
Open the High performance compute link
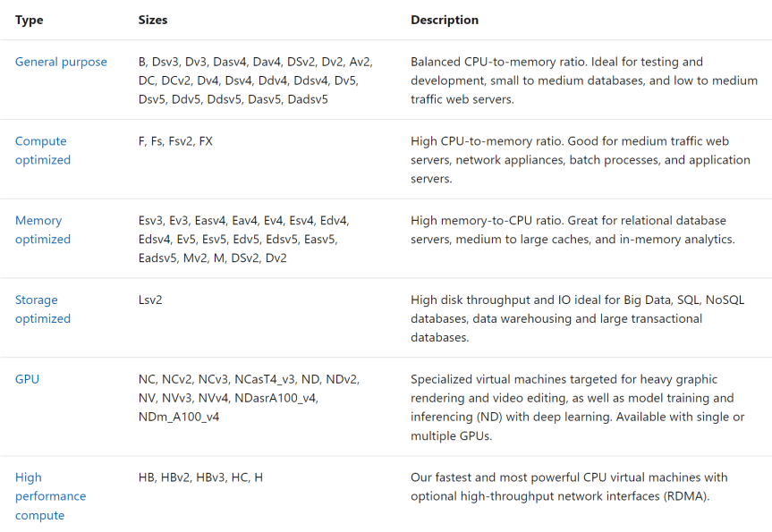pos(50,496)
